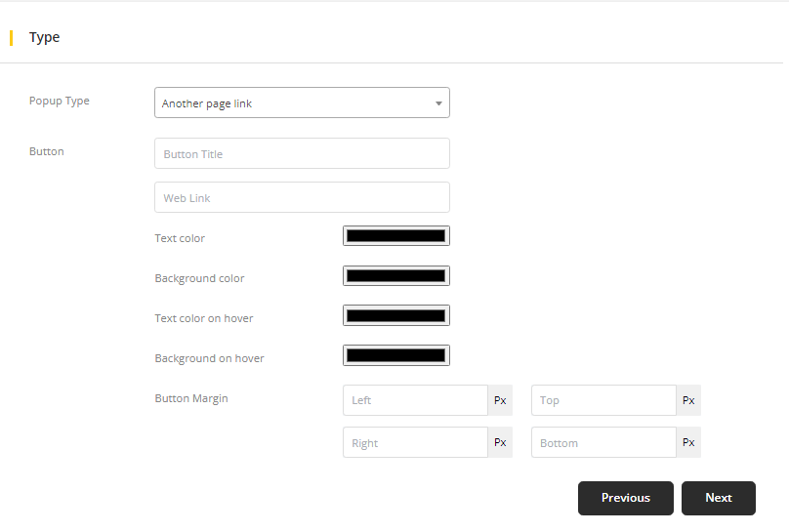Click the Px unit beside Bottom margin
This screenshot has height=532, width=789.
click(688, 443)
